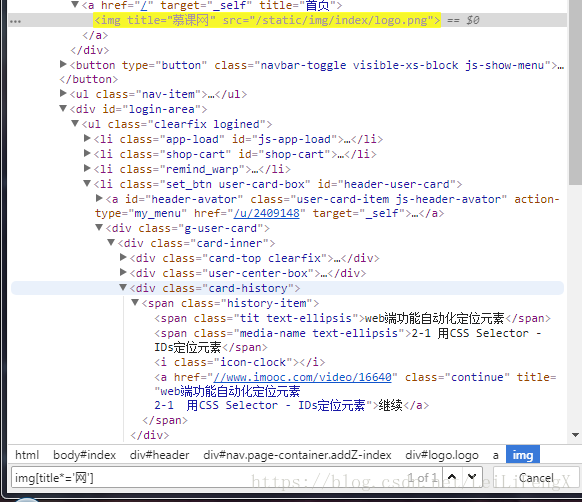Collapse the div login-area node
This screenshot has height=502, width=582.
[63, 108]
